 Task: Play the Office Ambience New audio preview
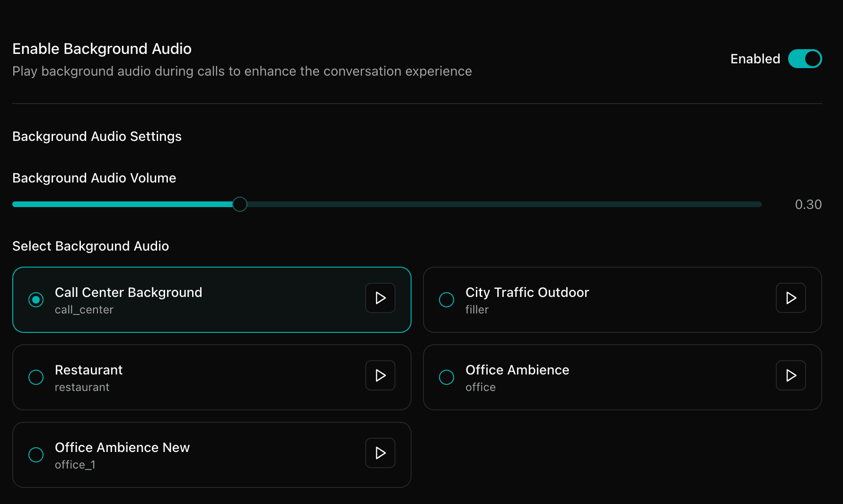point(379,453)
